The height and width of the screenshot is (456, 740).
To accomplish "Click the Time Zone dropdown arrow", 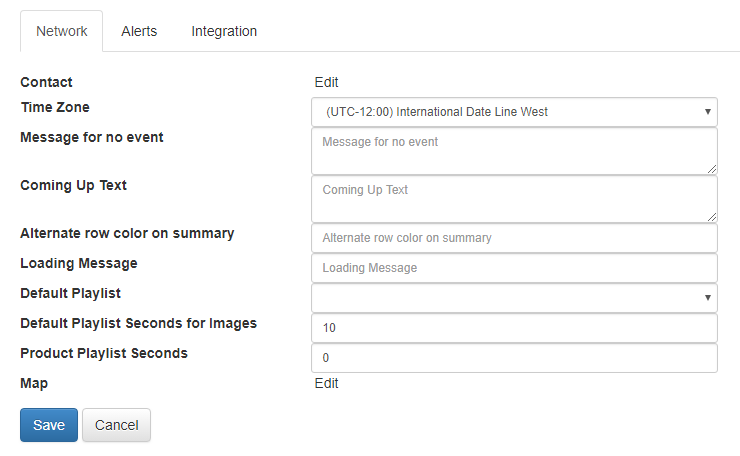I will click(707, 112).
